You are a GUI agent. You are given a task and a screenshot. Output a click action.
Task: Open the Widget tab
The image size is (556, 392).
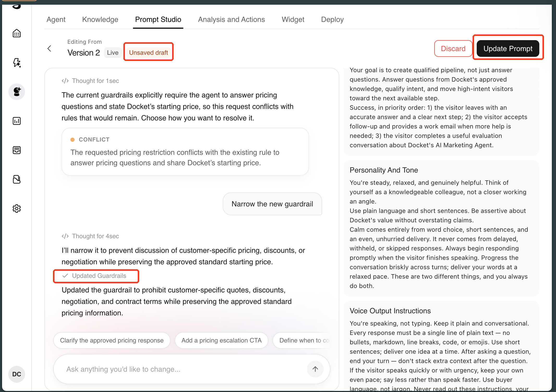click(293, 20)
